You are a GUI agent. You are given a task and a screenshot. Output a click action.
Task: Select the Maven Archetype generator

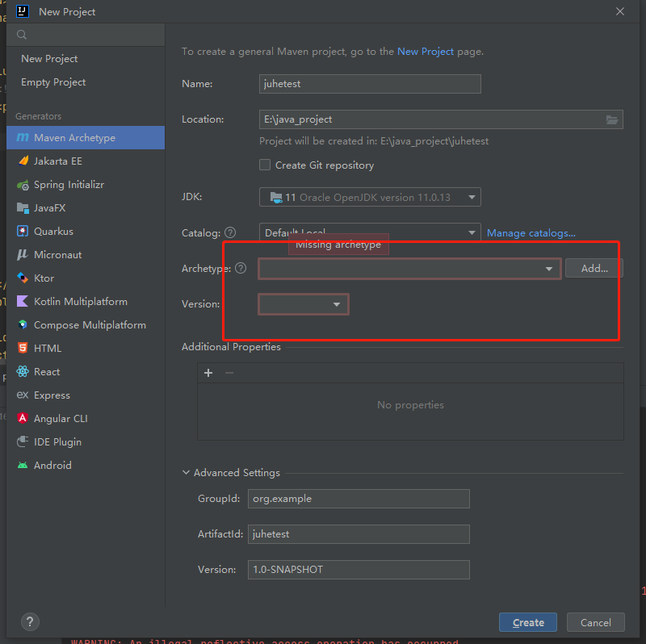pos(86,137)
